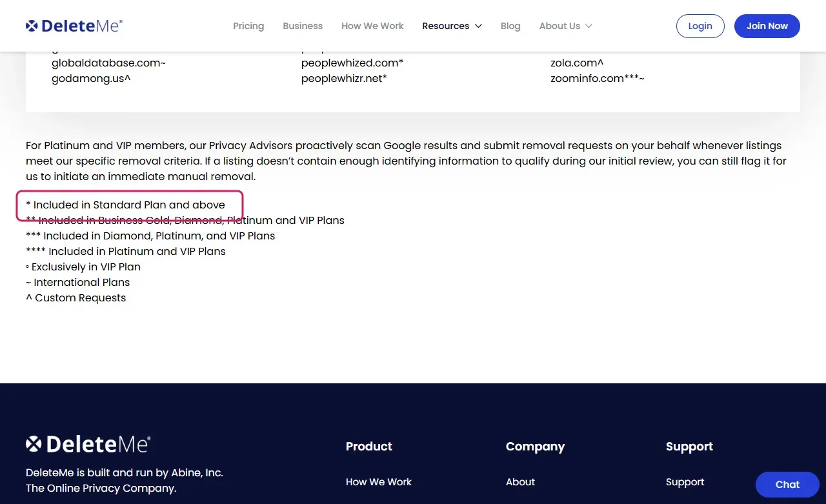Open the Pricing page
This screenshot has height=504, width=826.
coord(248,26)
